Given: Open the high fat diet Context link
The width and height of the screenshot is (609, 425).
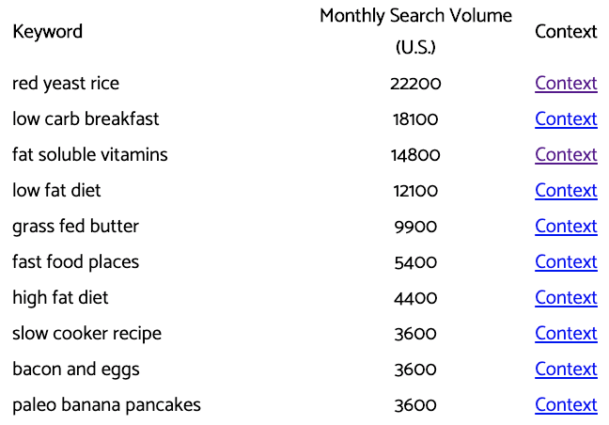Looking at the screenshot, I should coord(565,298).
